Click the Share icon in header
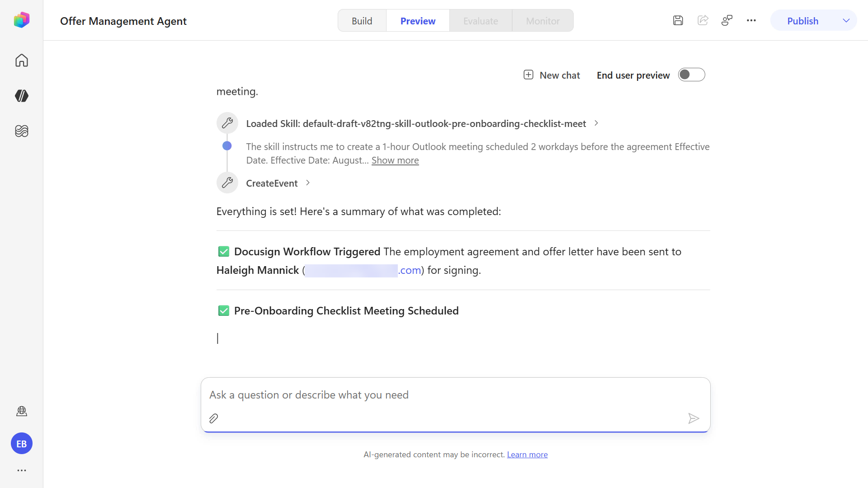 (703, 20)
